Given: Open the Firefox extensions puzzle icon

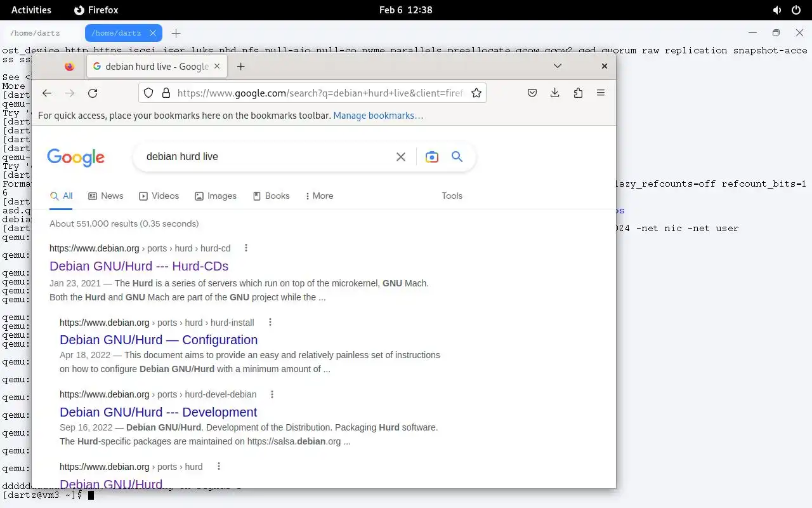Looking at the screenshot, I should tap(578, 93).
